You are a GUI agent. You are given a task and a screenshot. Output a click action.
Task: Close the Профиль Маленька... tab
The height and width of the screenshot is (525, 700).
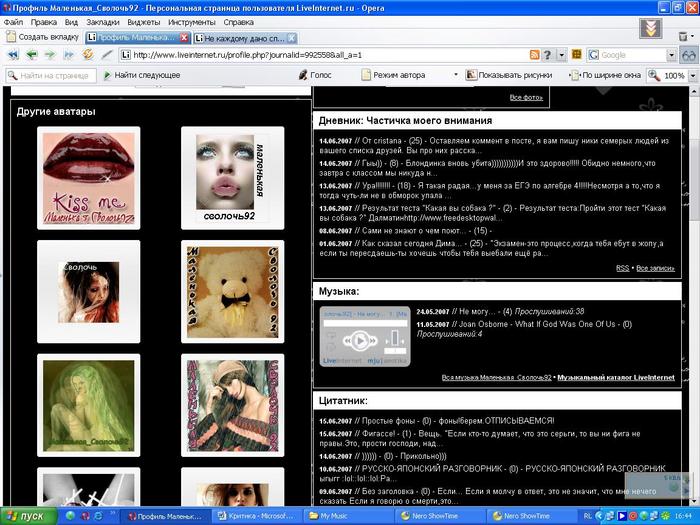pyautogui.click(x=184, y=38)
